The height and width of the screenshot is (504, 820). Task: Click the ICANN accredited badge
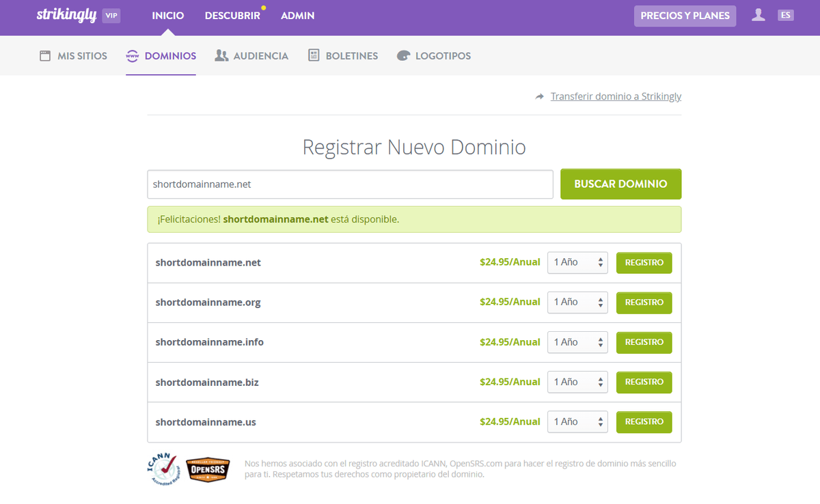coord(163,469)
